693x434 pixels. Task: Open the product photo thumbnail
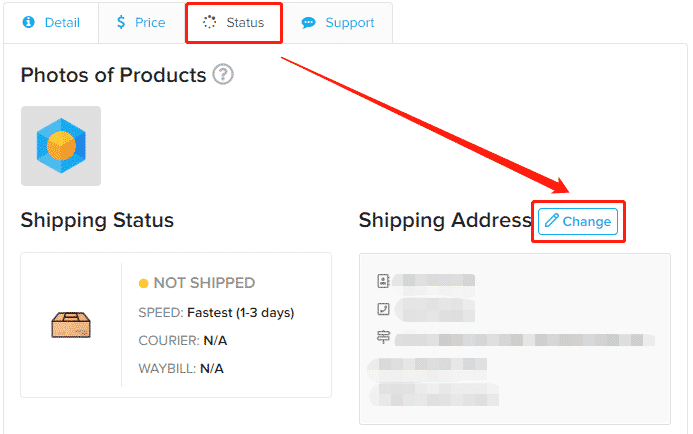point(61,146)
